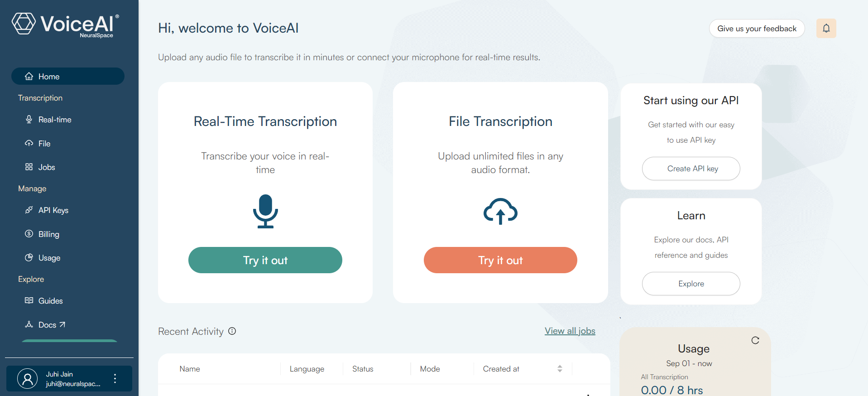This screenshot has height=396, width=868.
Task: Click the Juhi Jain account name
Action: click(x=59, y=374)
